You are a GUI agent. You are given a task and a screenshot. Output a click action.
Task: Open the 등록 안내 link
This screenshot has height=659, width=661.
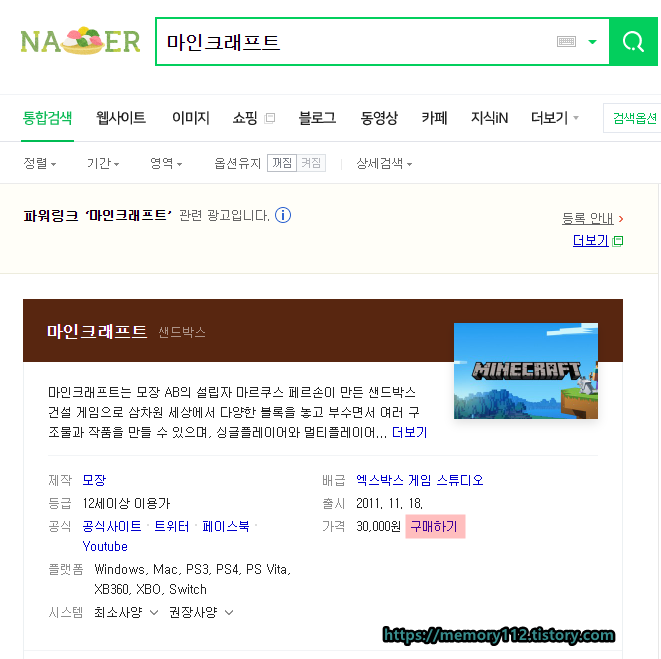pos(588,218)
